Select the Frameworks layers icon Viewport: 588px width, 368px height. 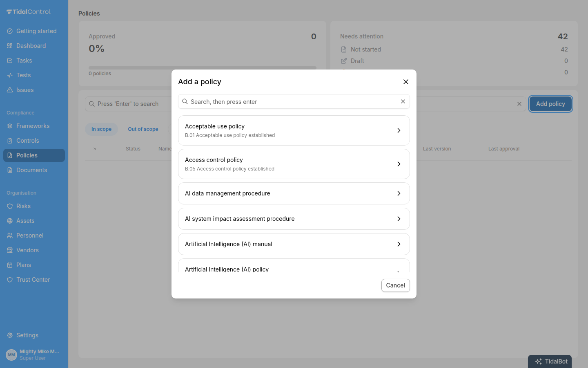point(10,126)
